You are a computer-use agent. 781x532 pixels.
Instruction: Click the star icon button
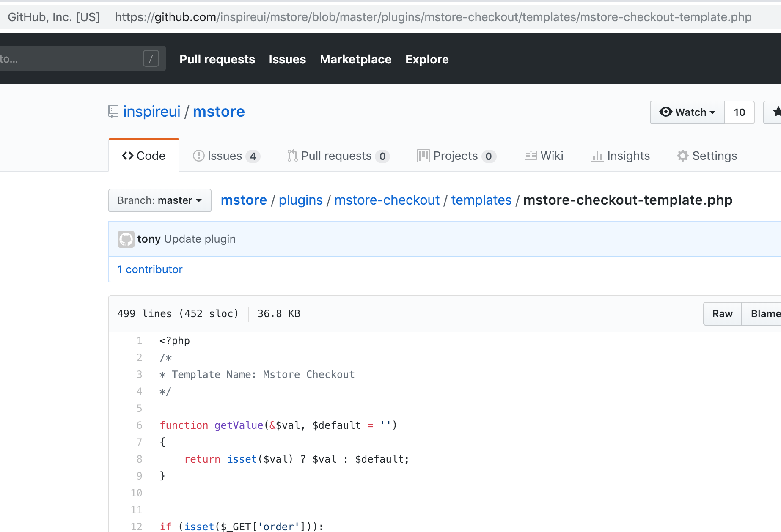(774, 112)
